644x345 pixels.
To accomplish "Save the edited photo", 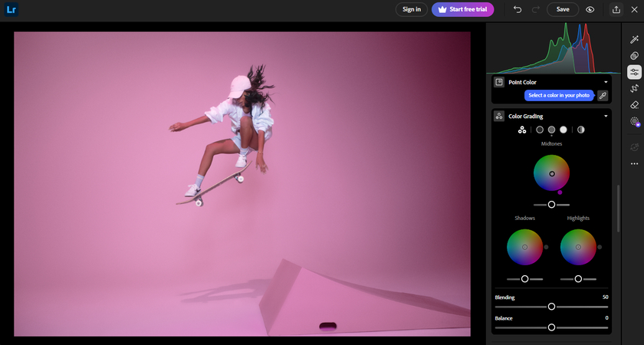I will point(563,9).
